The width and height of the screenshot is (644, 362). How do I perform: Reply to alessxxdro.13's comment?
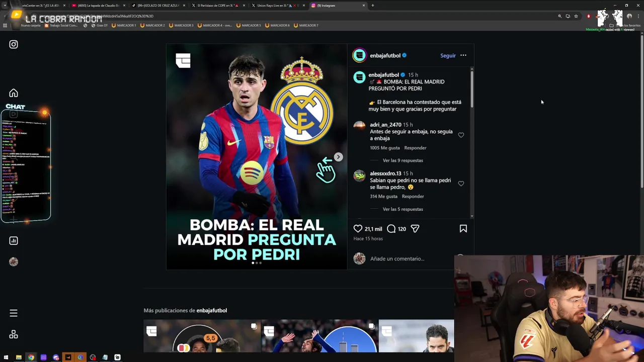[413, 197]
